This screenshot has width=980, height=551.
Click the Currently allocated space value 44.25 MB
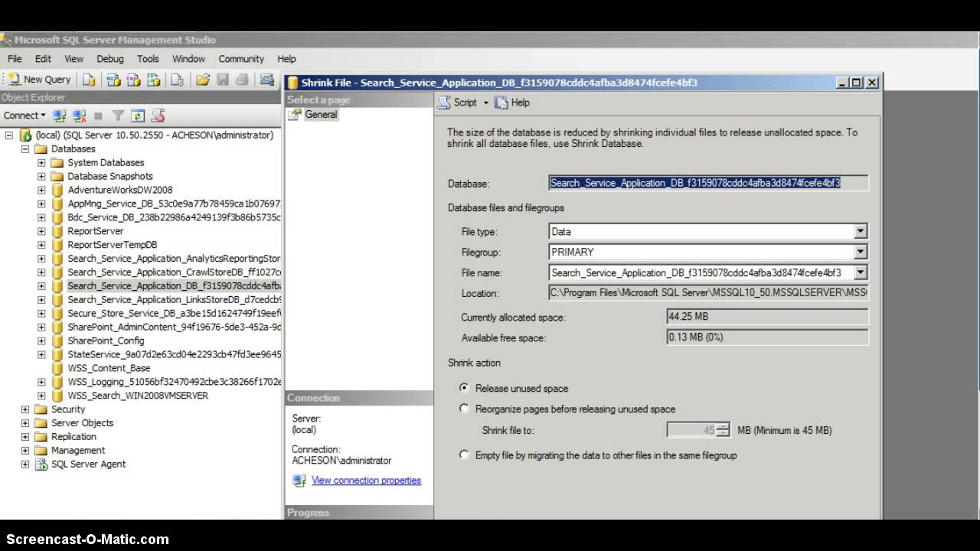(768, 317)
